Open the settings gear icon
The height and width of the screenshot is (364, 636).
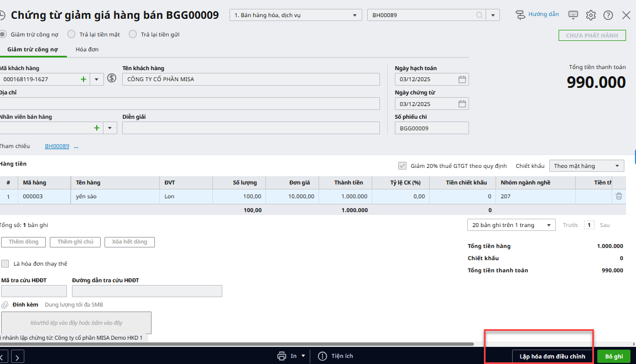pyautogui.click(x=591, y=15)
